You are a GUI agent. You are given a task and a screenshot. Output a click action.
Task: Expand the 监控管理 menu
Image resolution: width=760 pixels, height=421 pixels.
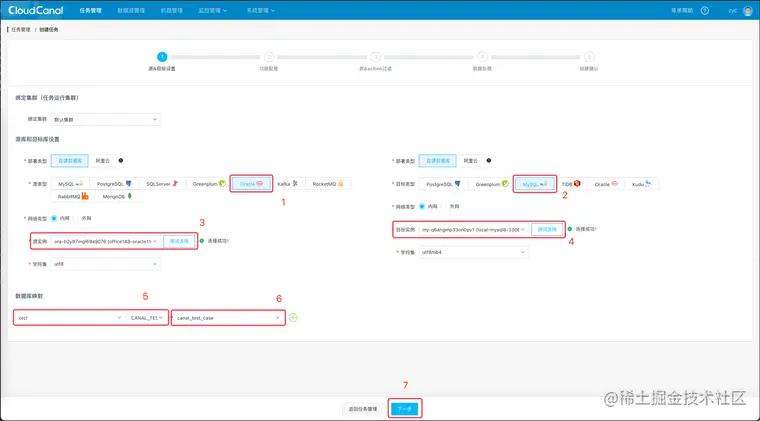click(212, 10)
